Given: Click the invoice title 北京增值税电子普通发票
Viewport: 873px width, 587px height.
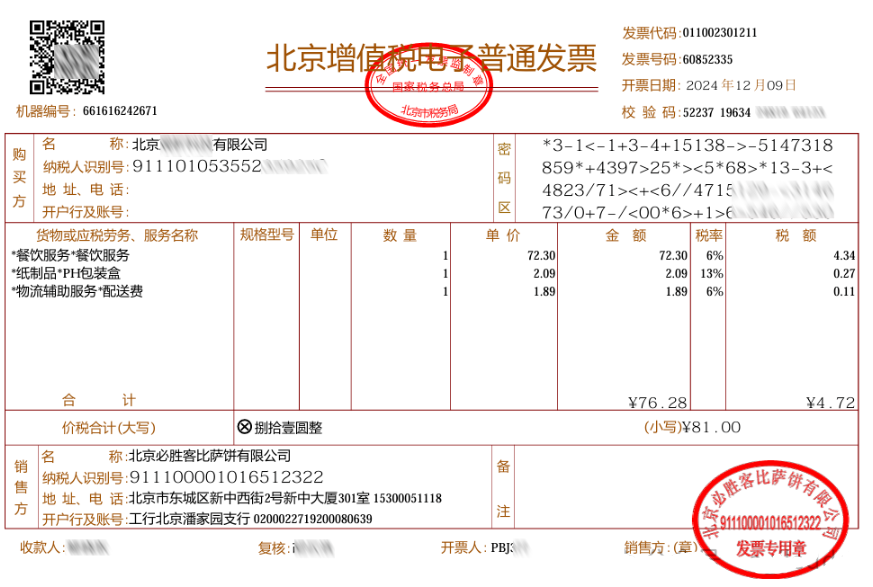Looking at the screenshot, I should tap(431, 58).
